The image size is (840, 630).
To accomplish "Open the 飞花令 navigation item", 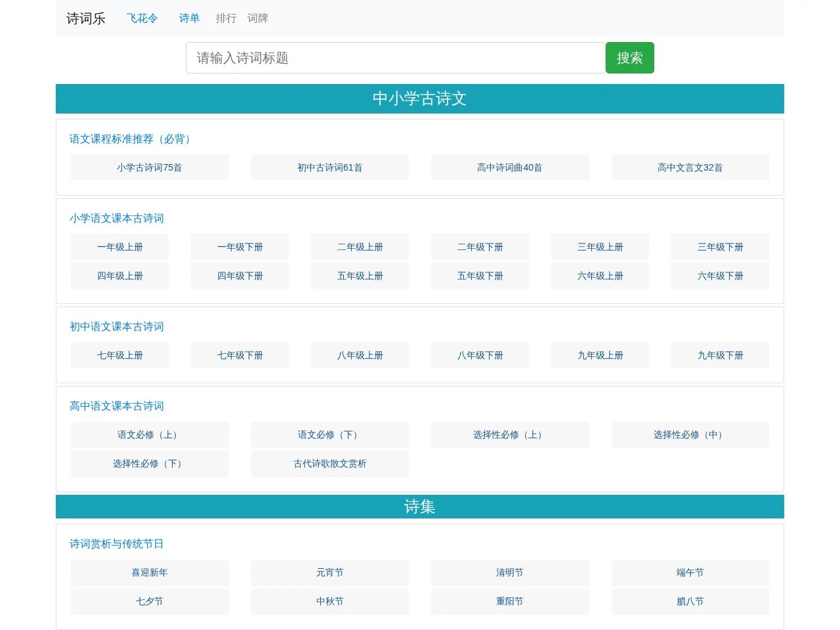I will point(142,18).
